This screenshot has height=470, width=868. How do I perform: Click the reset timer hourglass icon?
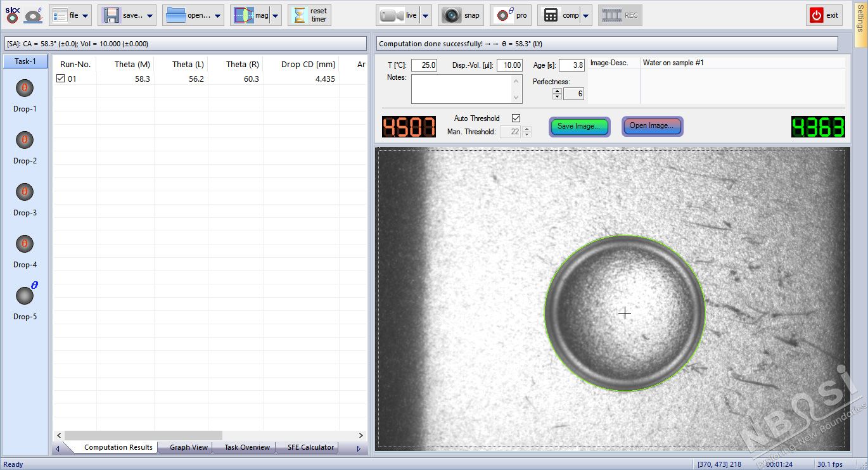300,15
